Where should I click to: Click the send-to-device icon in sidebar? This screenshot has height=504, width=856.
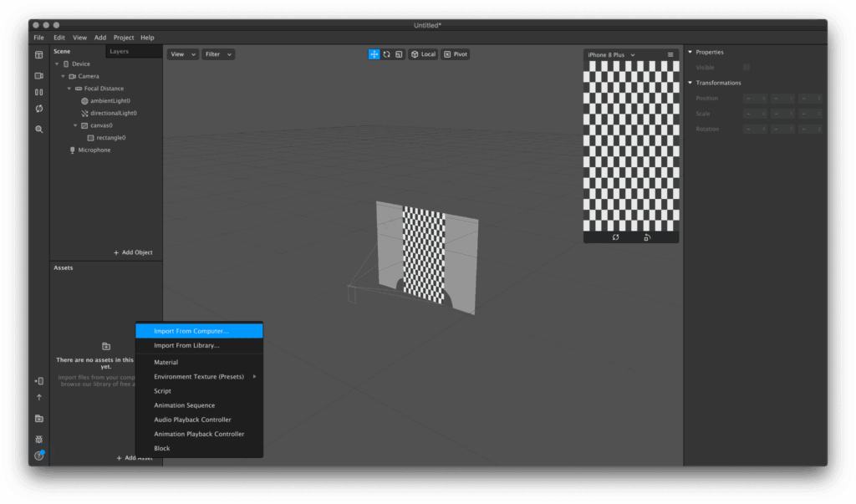(38, 381)
